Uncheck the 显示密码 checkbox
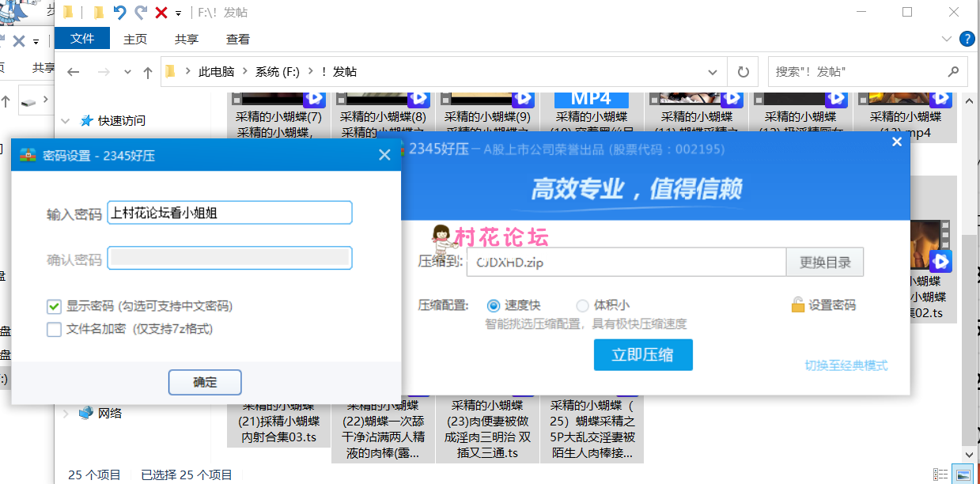This screenshot has width=980, height=484. click(54, 306)
